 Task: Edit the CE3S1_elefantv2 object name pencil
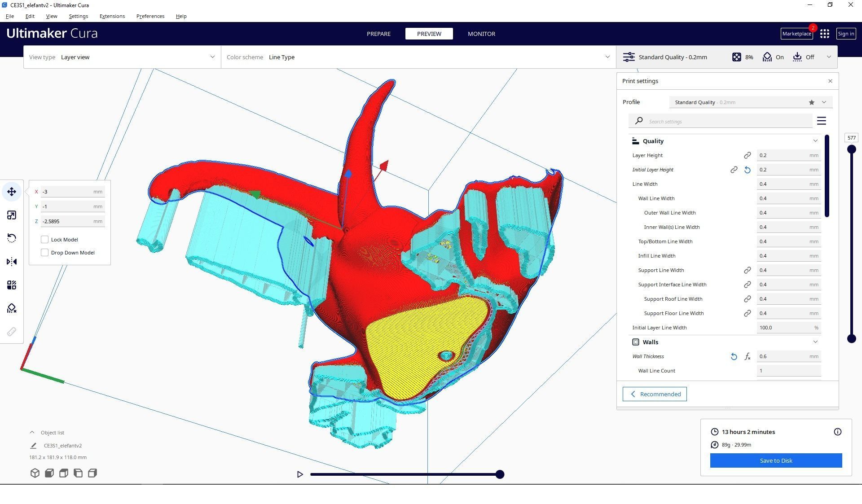tap(33, 446)
